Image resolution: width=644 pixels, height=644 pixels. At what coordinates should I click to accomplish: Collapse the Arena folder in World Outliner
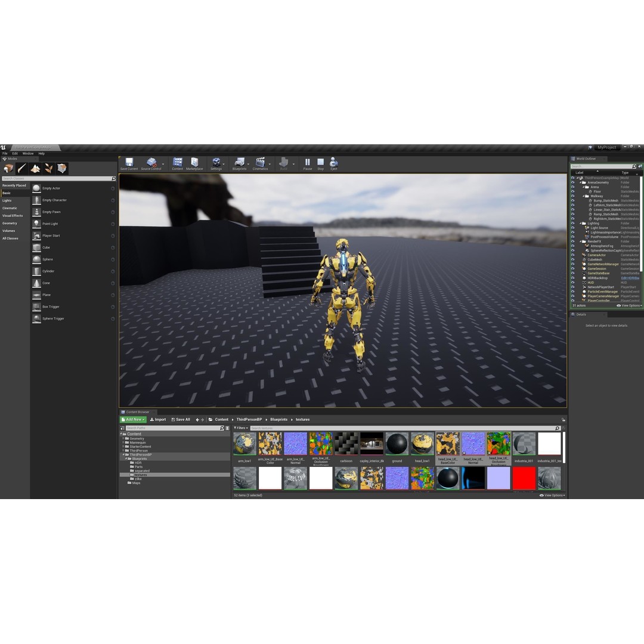[x=584, y=187]
